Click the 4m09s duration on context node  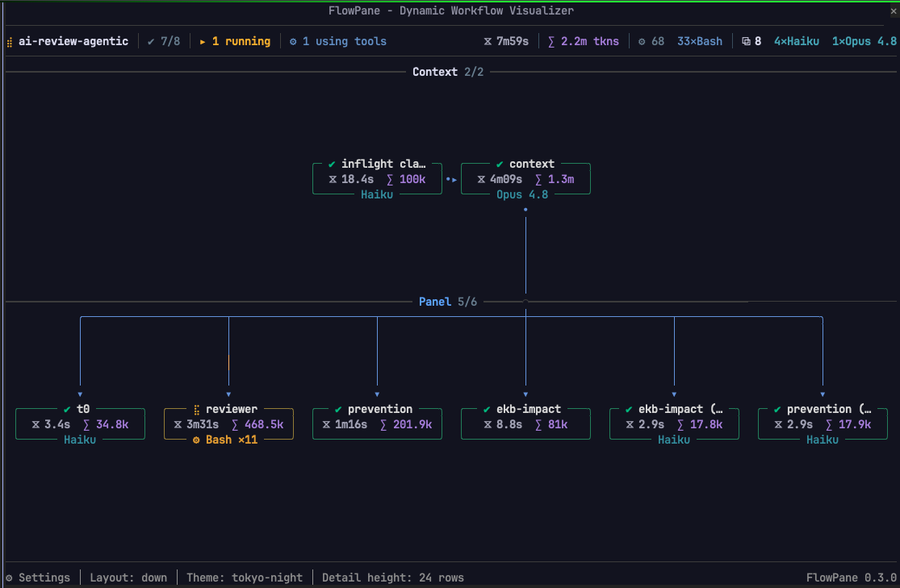[x=505, y=179]
